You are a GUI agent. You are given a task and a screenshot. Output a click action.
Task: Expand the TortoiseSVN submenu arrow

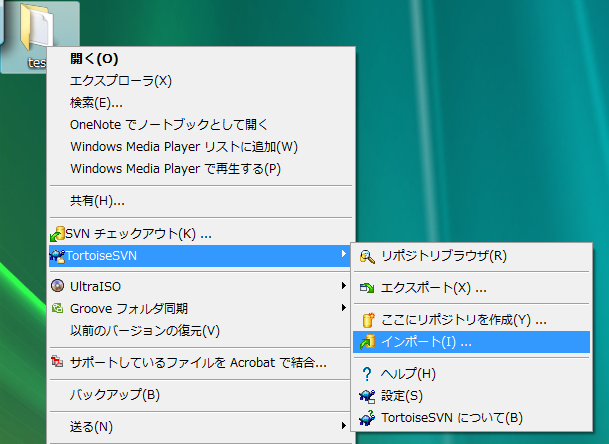343,254
